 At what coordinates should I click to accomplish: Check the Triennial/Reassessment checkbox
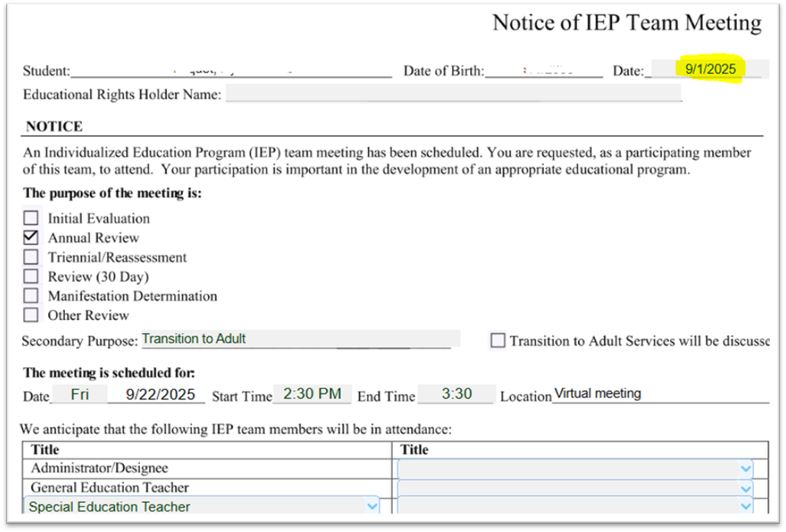coord(31,257)
